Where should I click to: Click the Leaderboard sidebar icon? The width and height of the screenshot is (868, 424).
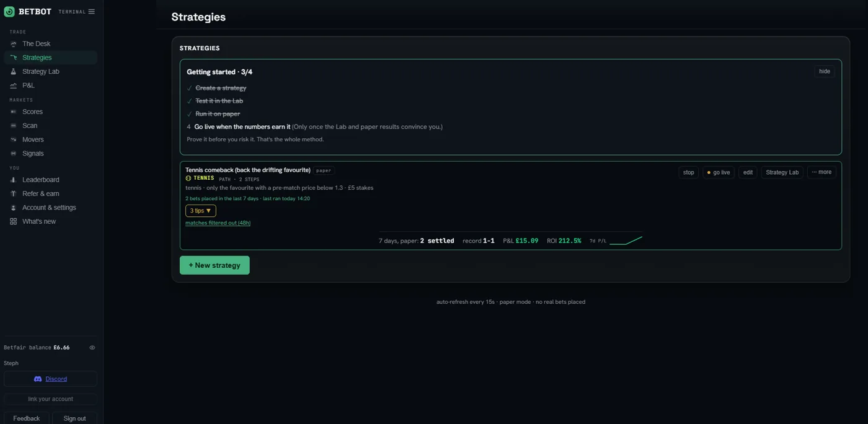[13, 180]
